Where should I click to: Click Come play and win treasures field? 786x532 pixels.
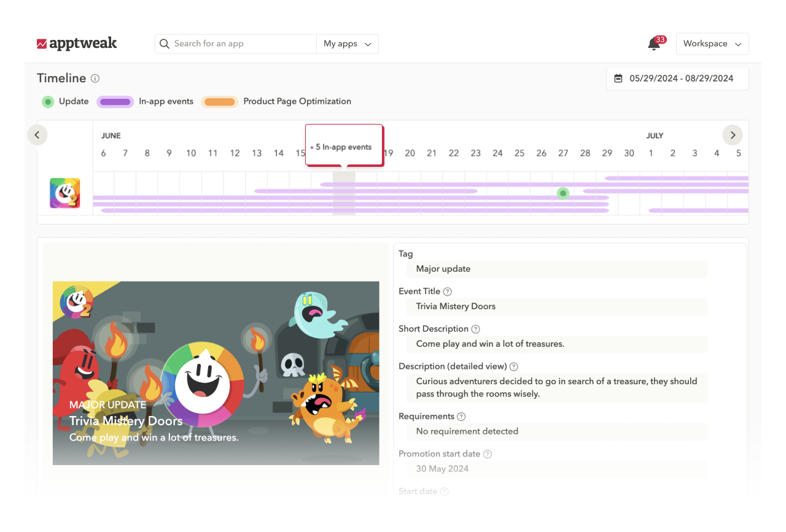[556, 344]
